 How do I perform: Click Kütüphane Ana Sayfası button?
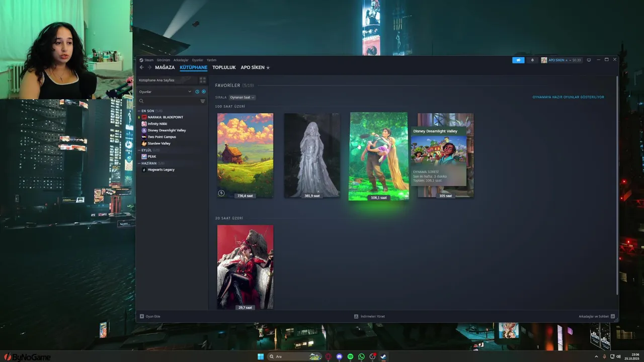click(x=168, y=80)
